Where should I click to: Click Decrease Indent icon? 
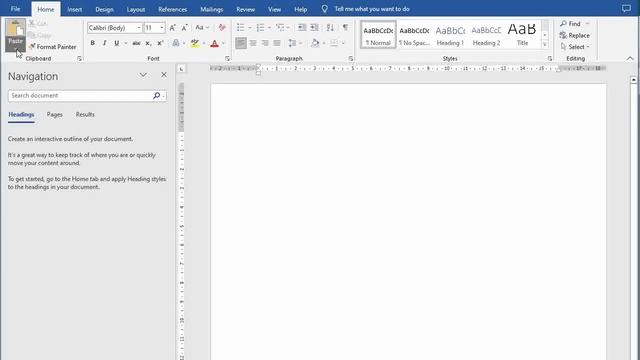point(302,28)
